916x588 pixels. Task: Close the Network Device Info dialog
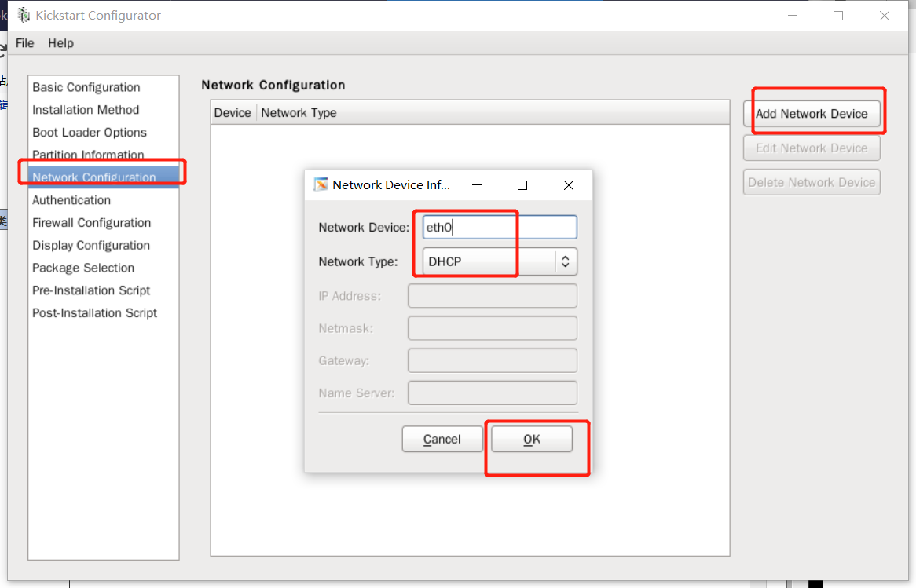click(569, 185)
